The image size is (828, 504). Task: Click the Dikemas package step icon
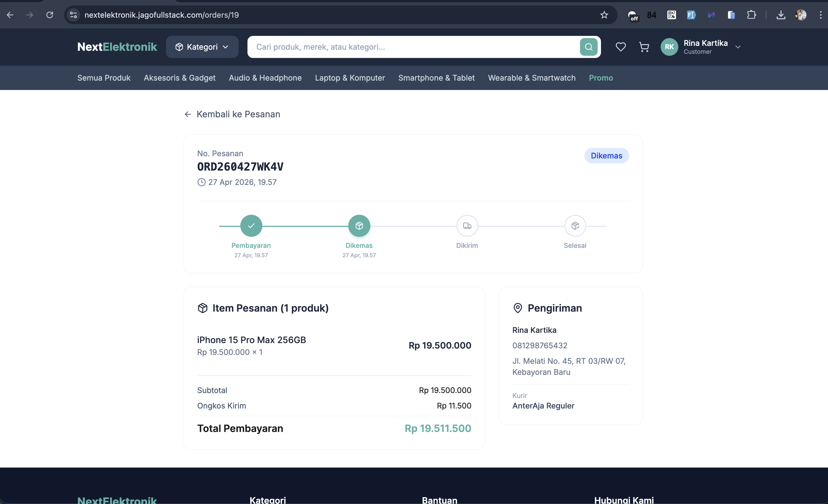[359, 226]
